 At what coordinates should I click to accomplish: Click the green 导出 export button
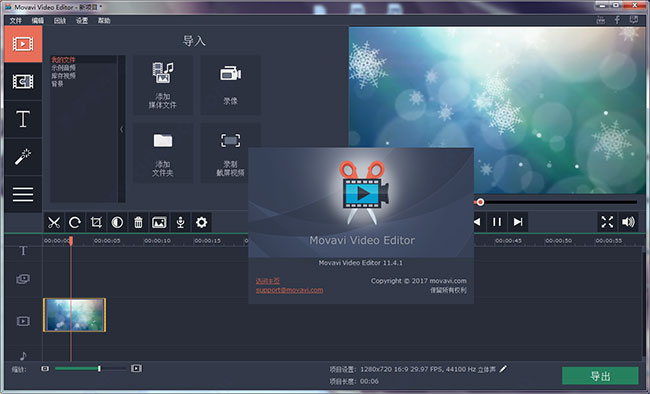600,376
